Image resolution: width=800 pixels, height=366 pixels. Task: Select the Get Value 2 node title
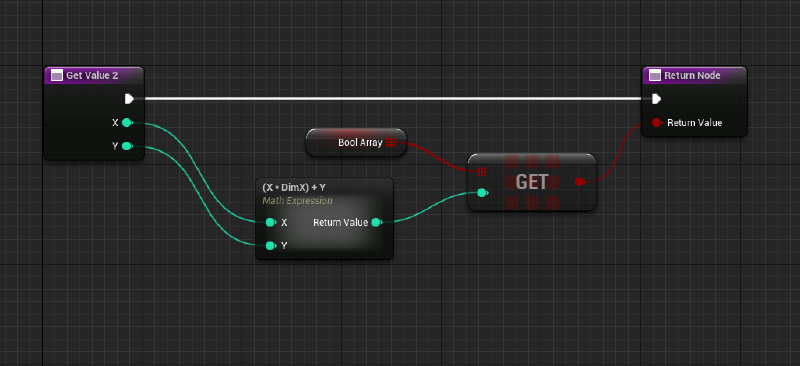tap(92, 76)
